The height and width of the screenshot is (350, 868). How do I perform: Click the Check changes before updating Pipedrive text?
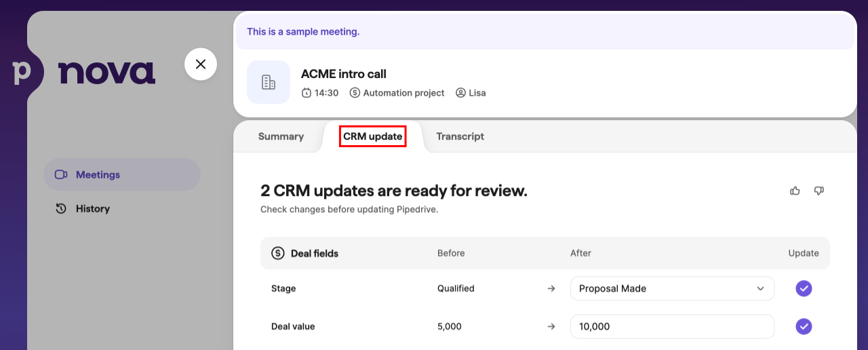tap(349, 210)
